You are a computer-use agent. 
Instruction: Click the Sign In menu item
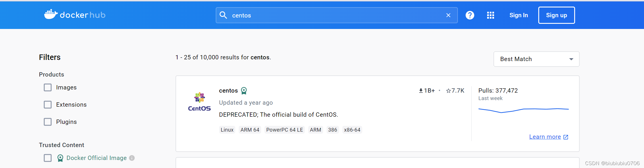point(518,15)
